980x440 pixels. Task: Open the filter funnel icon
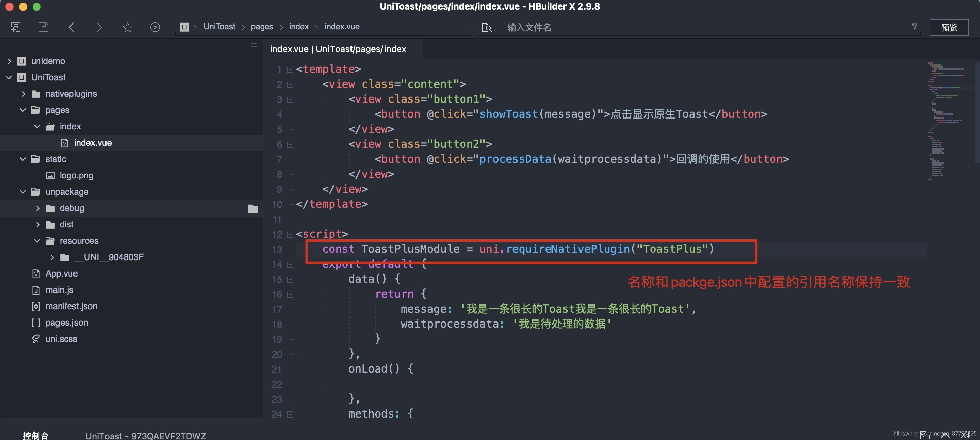tap(914, 26)
